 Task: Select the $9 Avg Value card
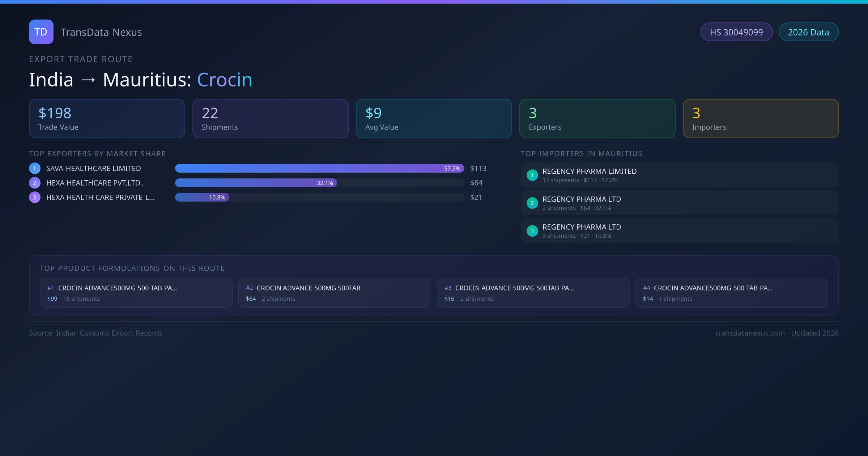pos(434,119)
